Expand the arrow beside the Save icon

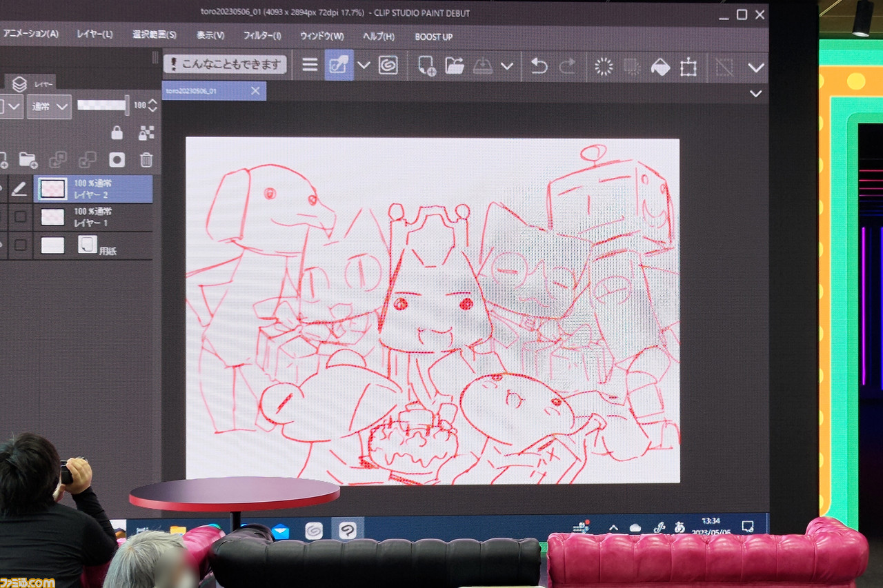[507, 66]
